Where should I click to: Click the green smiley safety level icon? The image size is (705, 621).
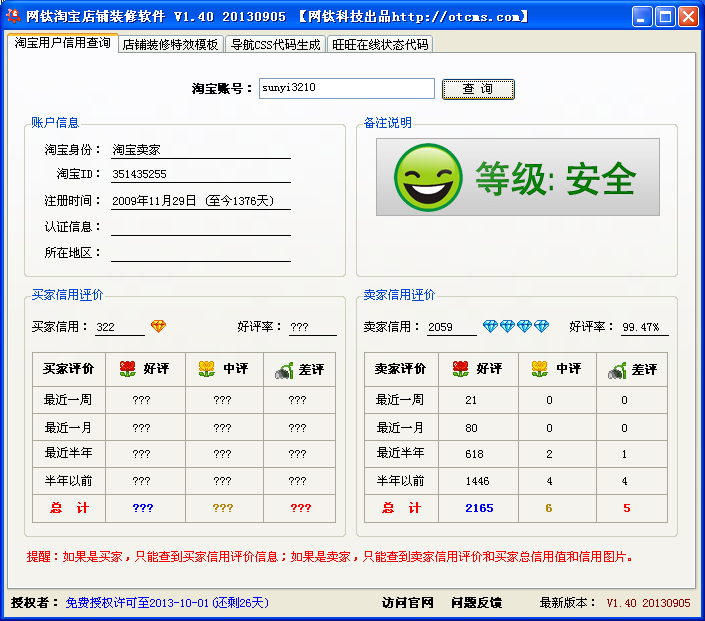pos(429,177)
